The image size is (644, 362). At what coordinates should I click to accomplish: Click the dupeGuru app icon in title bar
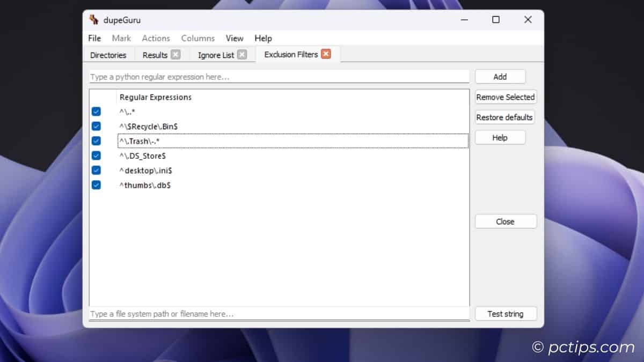tap(94, 20)
